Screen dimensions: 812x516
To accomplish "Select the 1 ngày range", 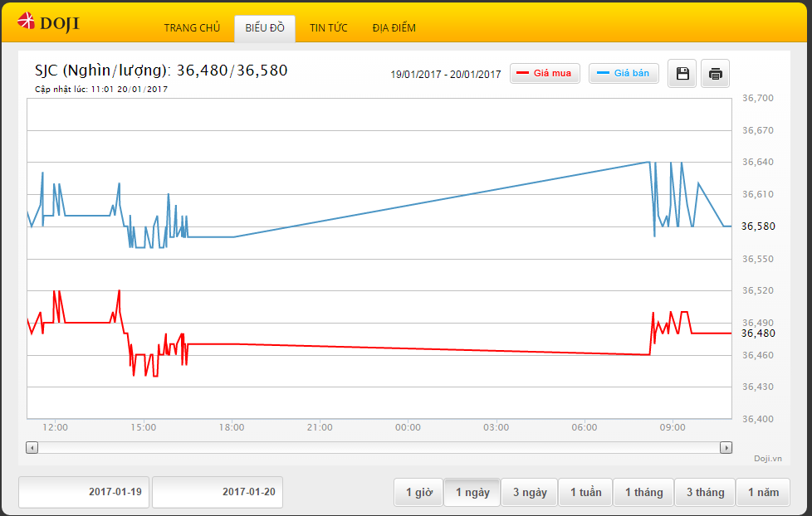I will point(472,492).
